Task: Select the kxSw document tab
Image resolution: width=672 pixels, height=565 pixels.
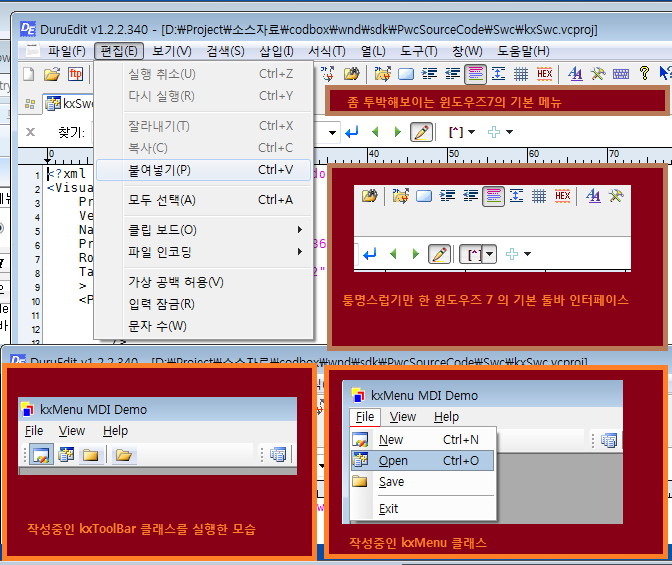Action: (x=69, y=103)
